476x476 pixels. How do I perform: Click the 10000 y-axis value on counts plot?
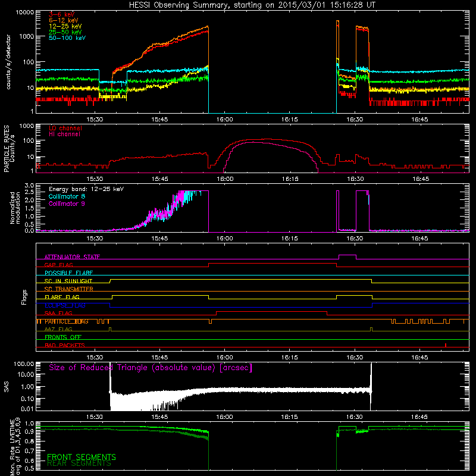[x=25, y=12]
